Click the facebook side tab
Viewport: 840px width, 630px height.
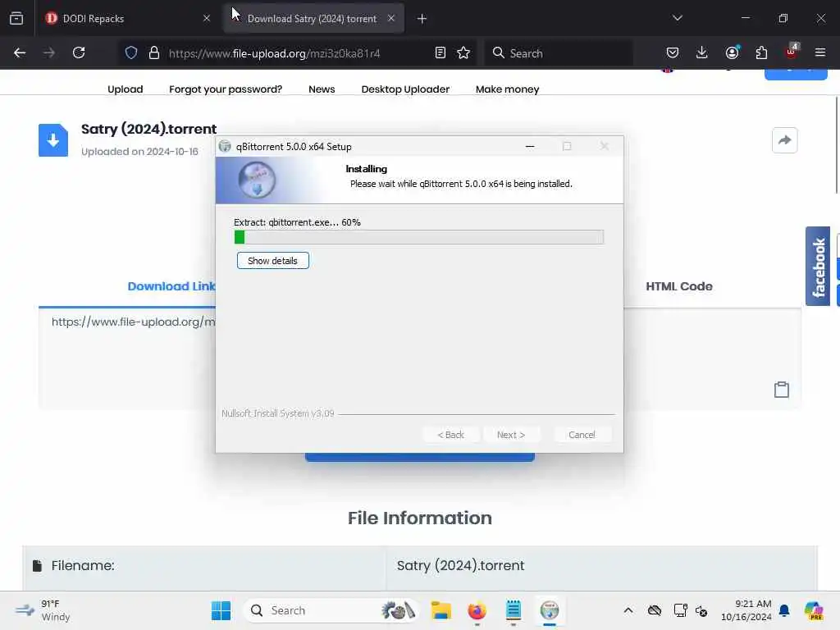pos(818,267)
